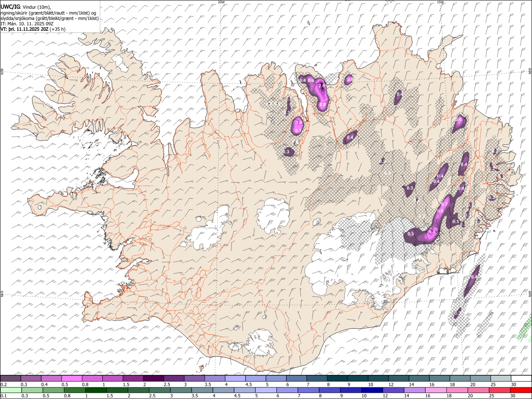Click the 1.1 precipitation value near the glacier
532x399 pixels.
[432, 231]
